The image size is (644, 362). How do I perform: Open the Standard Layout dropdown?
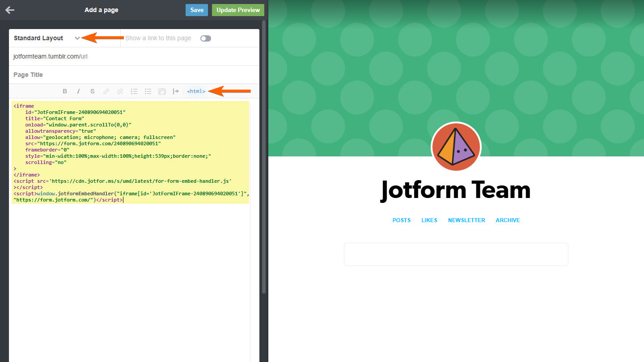click(47, 38)
